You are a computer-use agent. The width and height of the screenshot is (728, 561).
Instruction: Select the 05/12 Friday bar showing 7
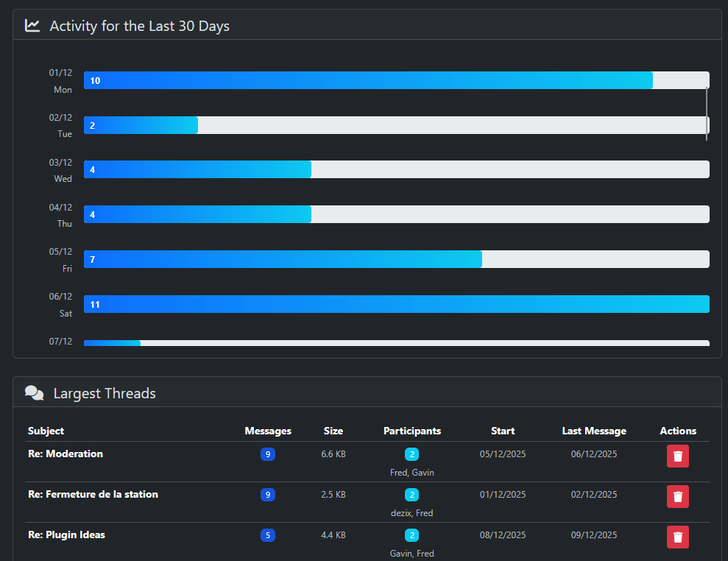(x=283, y=259)
